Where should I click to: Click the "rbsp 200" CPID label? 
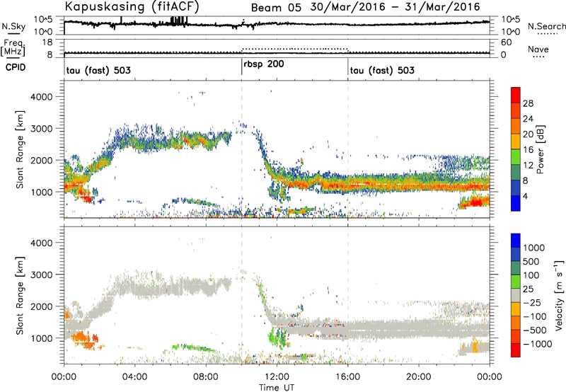[263, 64]
